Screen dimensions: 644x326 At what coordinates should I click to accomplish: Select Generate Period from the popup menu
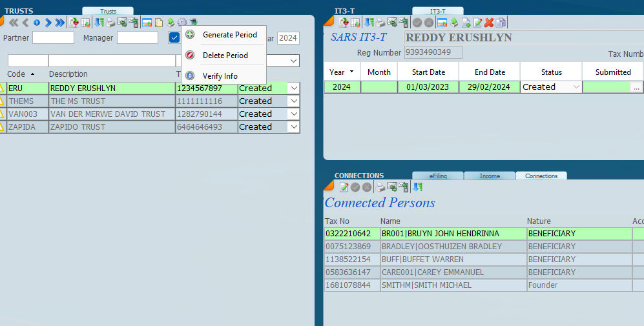229,35
